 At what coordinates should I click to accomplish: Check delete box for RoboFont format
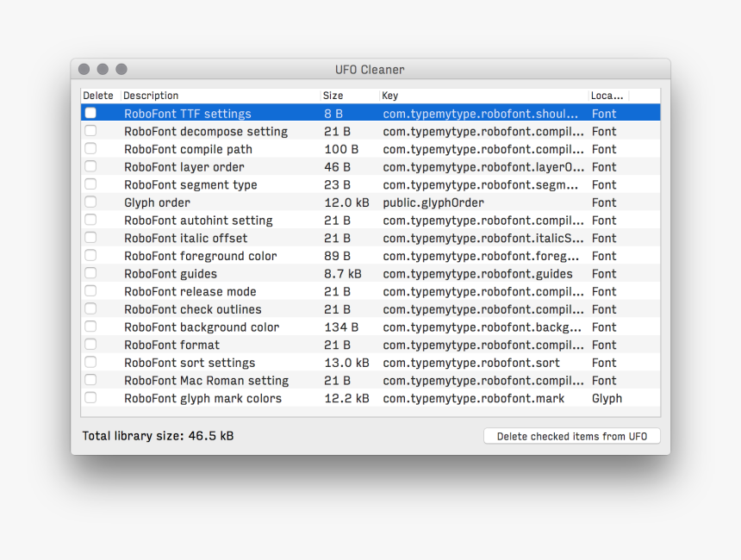point(90,345)
